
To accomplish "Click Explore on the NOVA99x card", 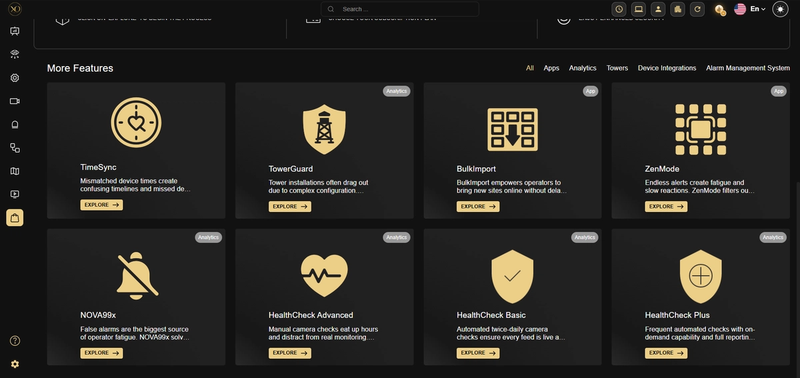I will tap(102, 353).
